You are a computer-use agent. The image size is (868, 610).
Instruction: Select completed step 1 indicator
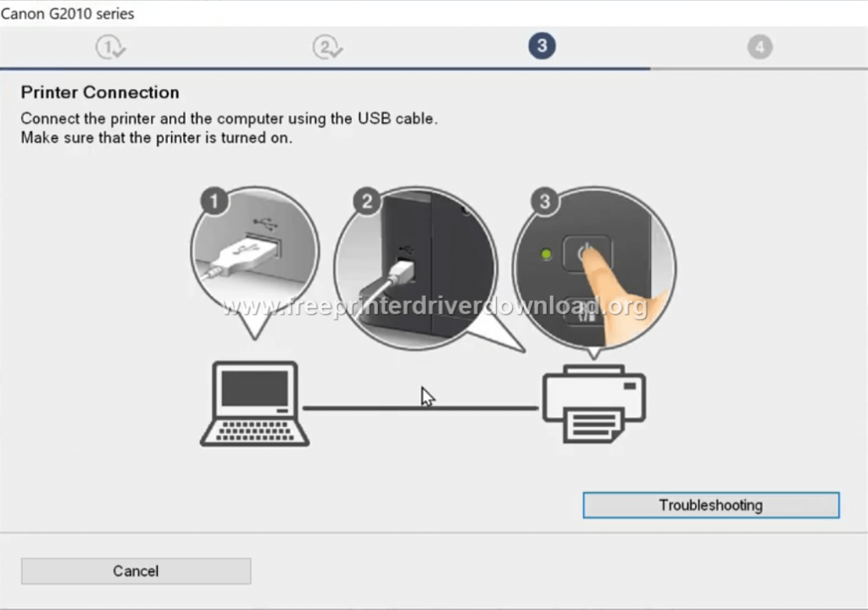[110, 47]
